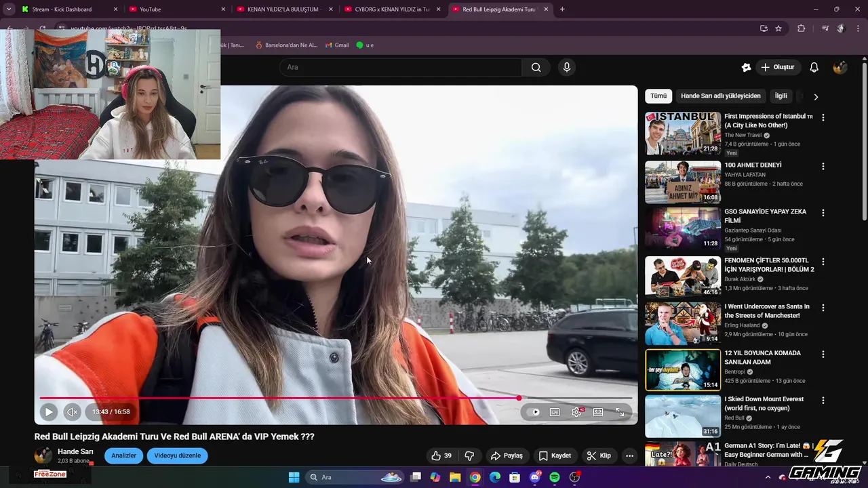Open options for GSO SANAYİDE YAPAY ZEKA FİLMİ

pos(823,212)
